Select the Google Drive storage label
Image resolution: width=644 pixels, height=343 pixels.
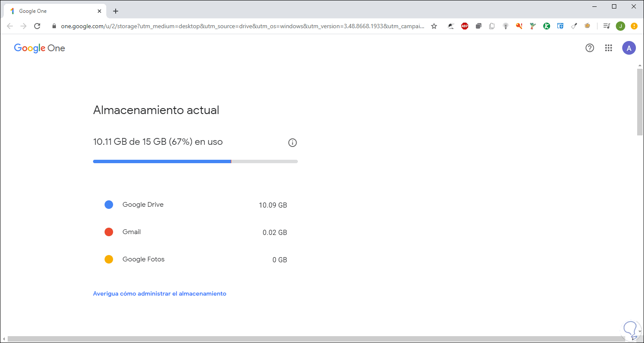[143, 205]
